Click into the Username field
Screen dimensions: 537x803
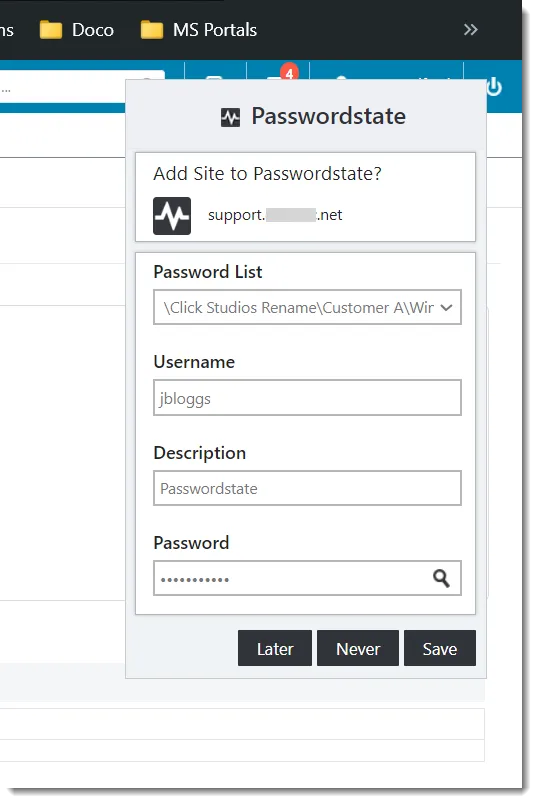[307, 397]
